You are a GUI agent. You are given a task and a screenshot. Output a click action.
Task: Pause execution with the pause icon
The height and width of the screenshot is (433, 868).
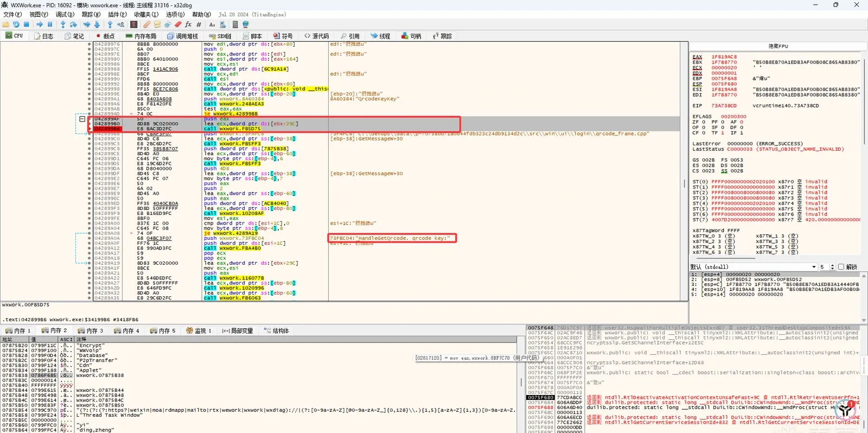50,24
